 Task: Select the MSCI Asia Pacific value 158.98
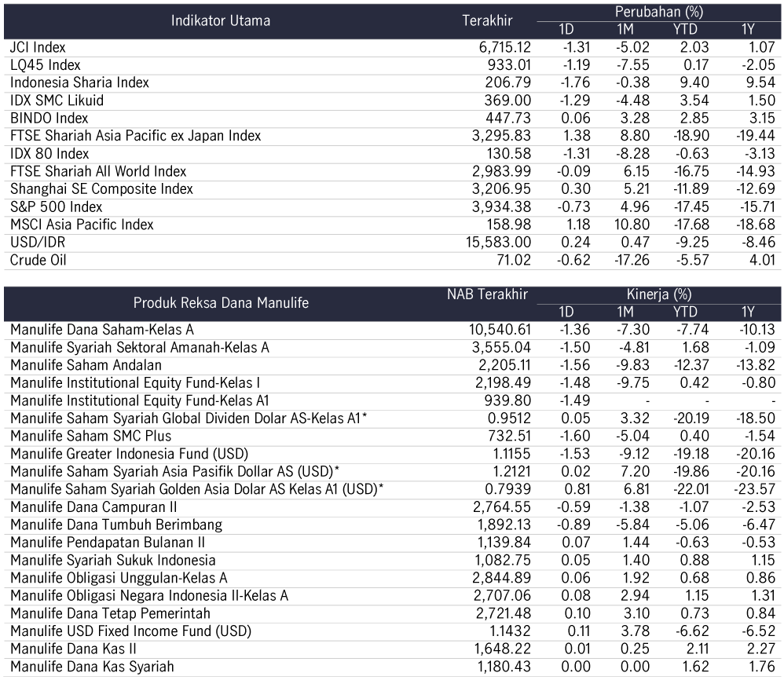pos(509,225)
